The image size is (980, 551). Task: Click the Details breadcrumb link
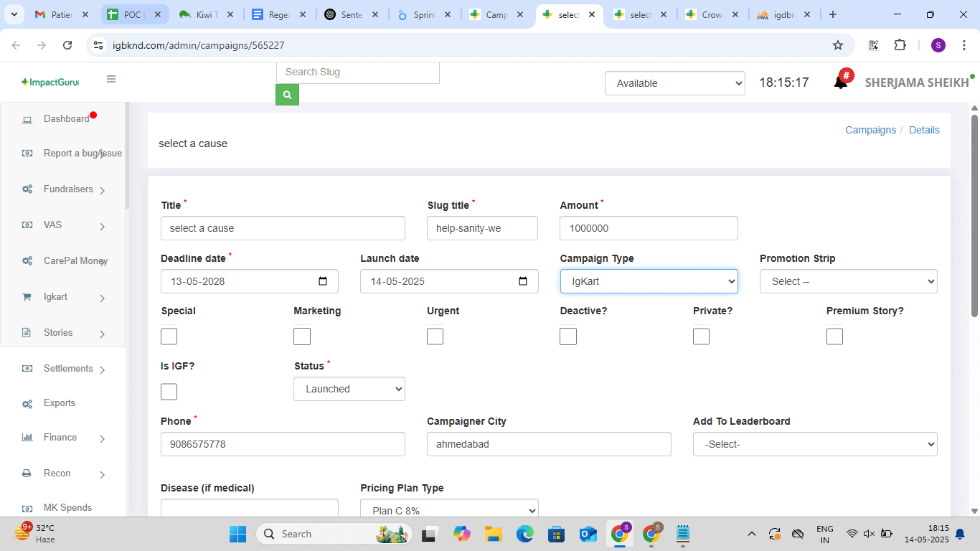[x=924, y=130]
